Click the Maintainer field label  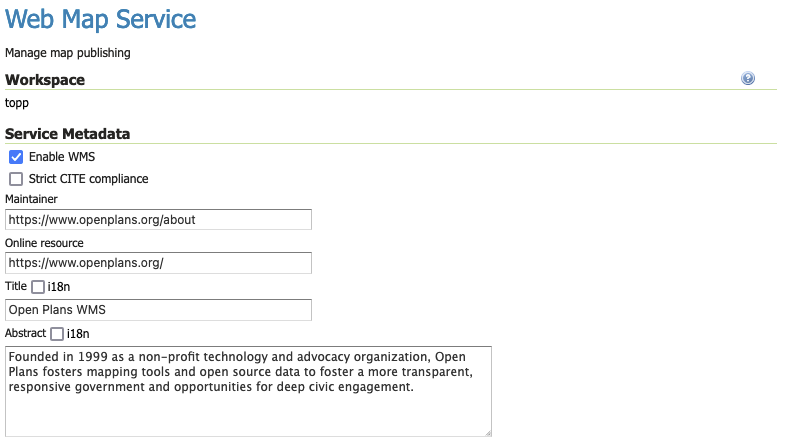click(32, 199)
